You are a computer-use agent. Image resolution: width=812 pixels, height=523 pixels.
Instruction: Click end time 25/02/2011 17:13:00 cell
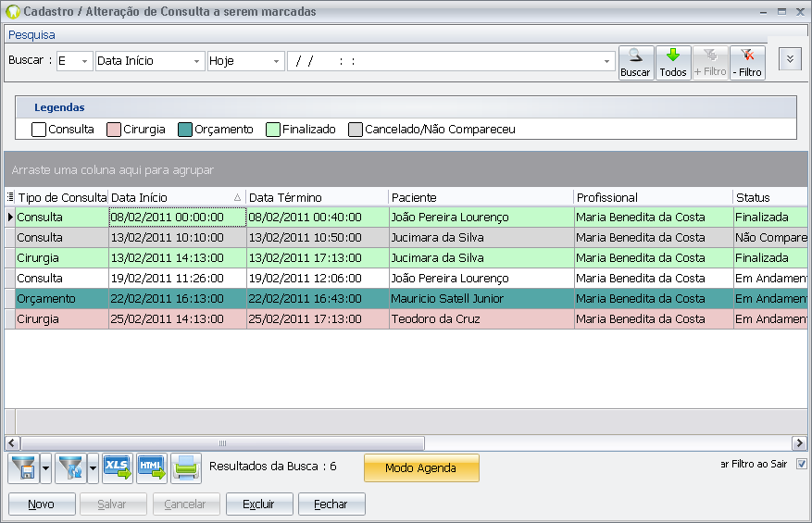pos(318,319)
